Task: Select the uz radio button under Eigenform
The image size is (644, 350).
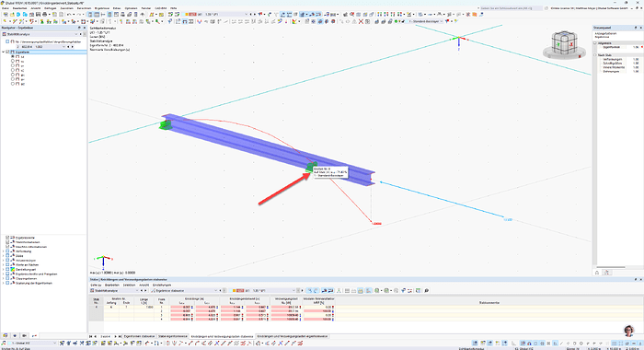Action: (13, 70)
